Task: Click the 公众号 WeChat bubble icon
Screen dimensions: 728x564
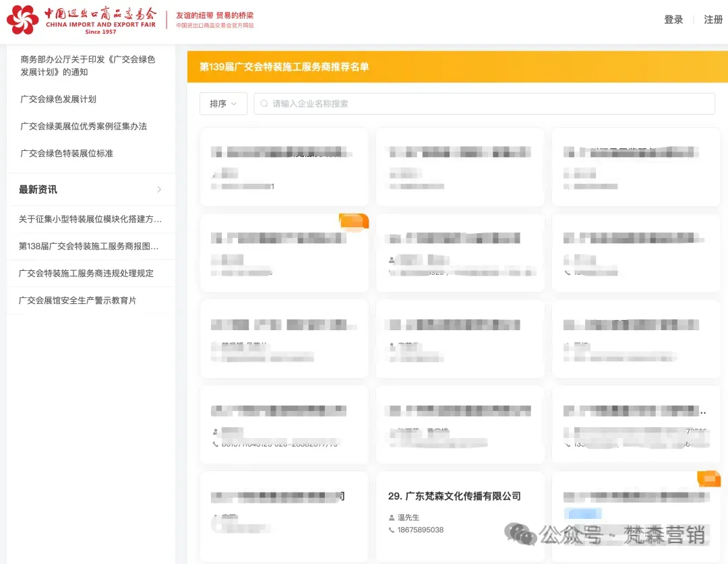Action: [x=520, y=534]
